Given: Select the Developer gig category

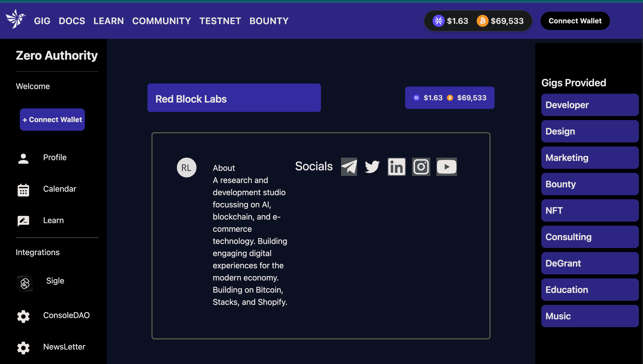Looking at the screenshot, I should pos(590,105).
